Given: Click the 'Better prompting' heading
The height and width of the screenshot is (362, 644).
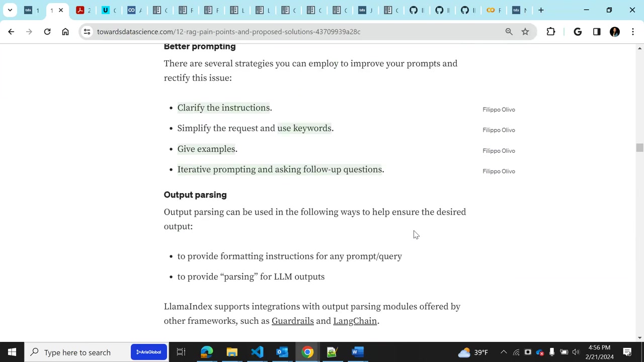Looking at the screenshot, I should 200,46.
